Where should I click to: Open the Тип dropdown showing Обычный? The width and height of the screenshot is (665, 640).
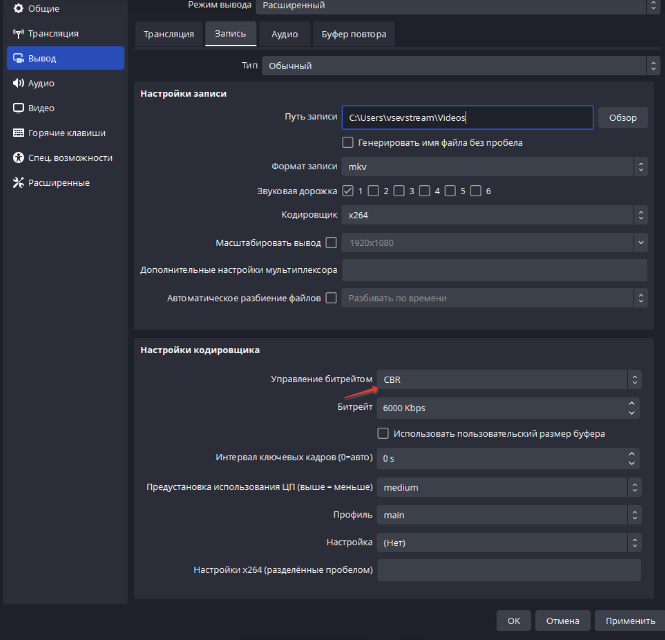pyautogui.click(x=461, y=66)
